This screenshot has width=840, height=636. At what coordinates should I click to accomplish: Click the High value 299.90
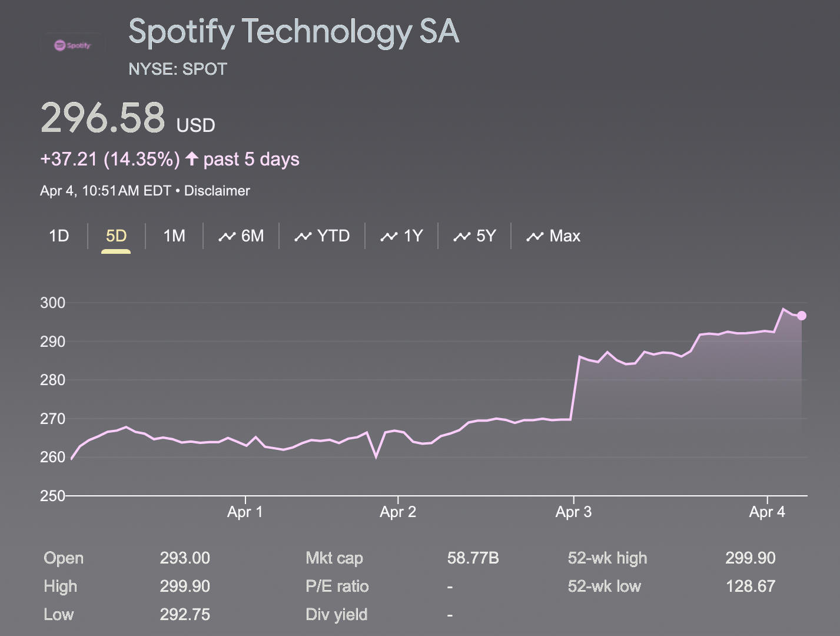[185, 586]
